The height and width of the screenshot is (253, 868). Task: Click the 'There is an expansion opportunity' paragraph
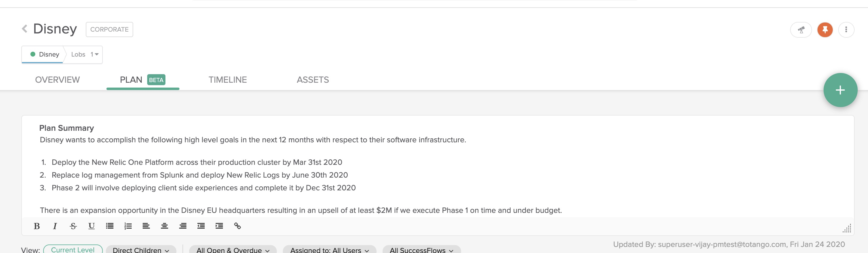(300, 210)
